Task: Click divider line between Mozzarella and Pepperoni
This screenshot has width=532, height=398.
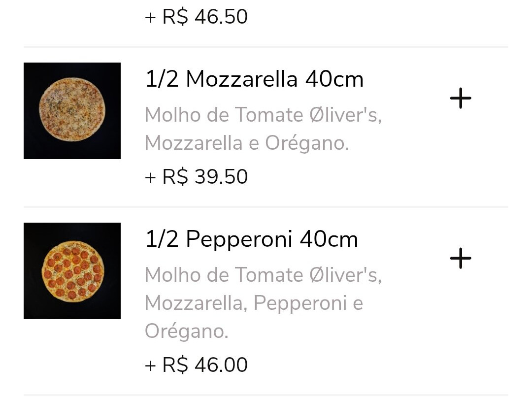Action: 266,207
